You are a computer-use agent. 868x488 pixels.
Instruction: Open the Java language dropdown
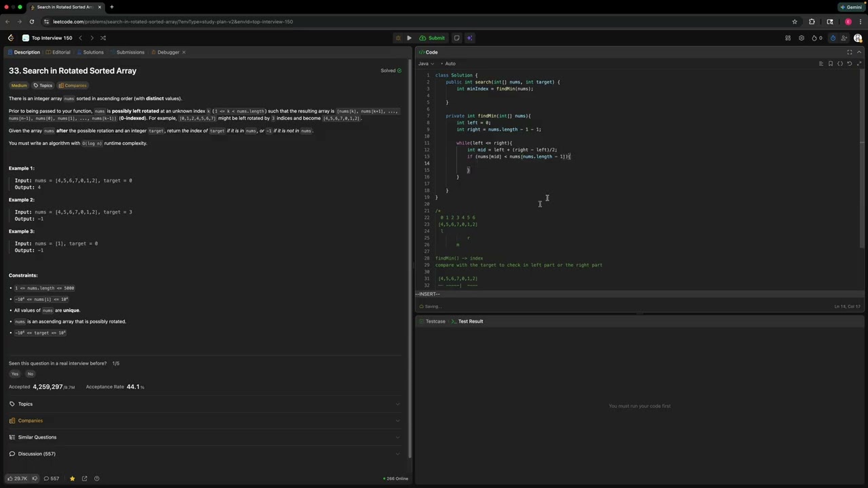coord(425,64)
